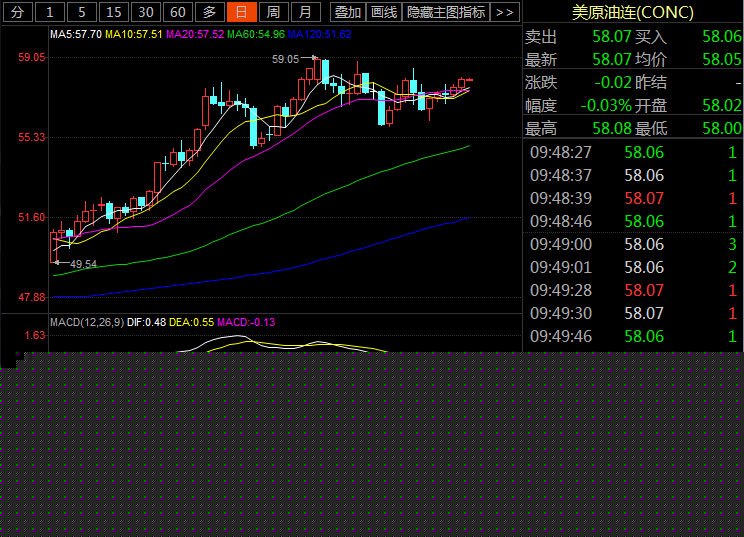Switch to the 分 time-sharing chart tab
This screenshot has width=744, height=537.
pyautogui.click(x=16, y=12)
